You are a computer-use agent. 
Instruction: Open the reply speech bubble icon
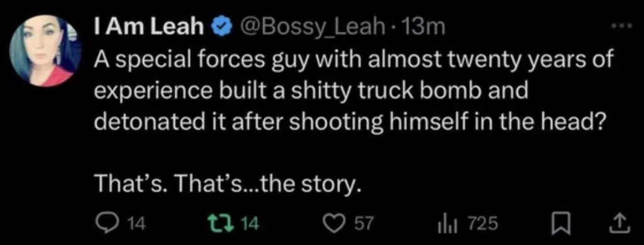coord(108,224)
